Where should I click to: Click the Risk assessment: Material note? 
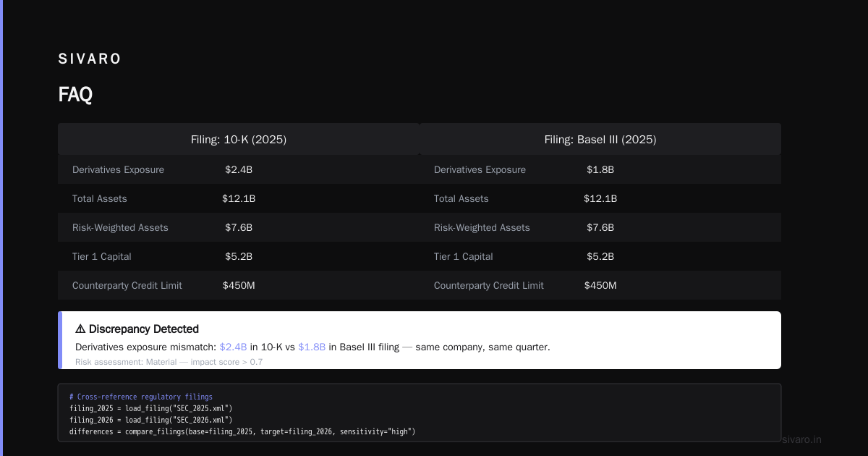pos(169,361)
